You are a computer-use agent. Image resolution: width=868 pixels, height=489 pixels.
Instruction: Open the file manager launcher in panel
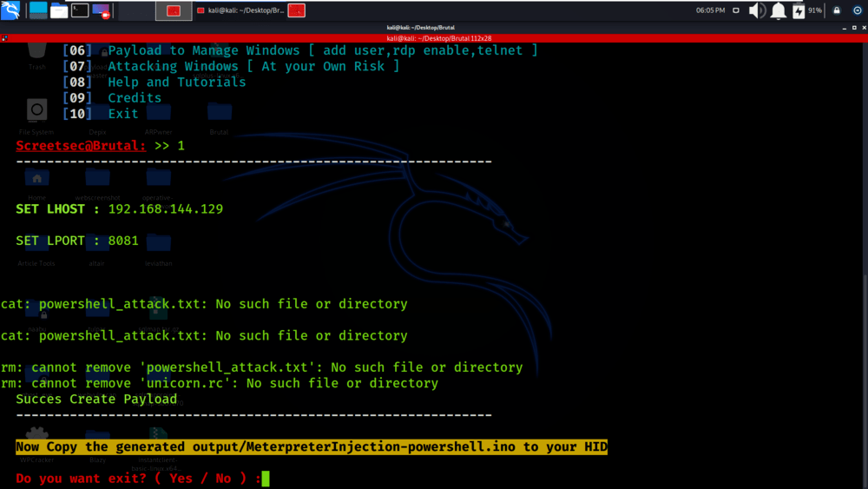[59, 10]
